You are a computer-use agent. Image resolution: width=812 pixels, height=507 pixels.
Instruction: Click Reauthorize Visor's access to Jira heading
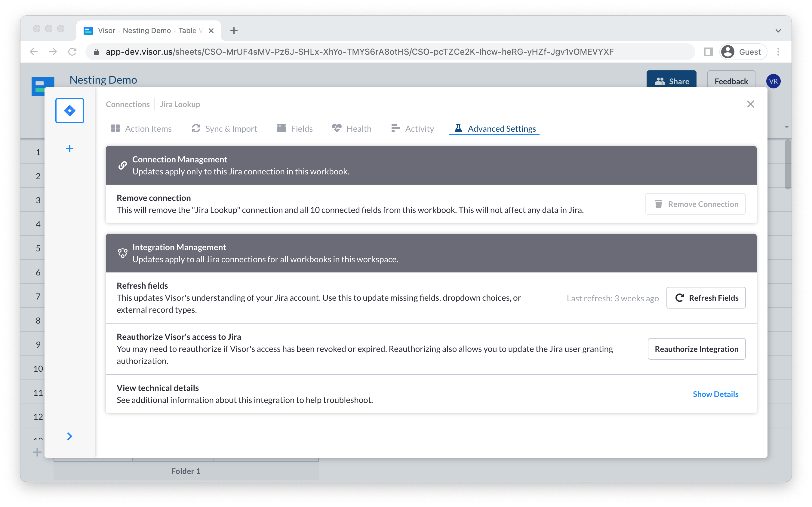click(179, 337)
